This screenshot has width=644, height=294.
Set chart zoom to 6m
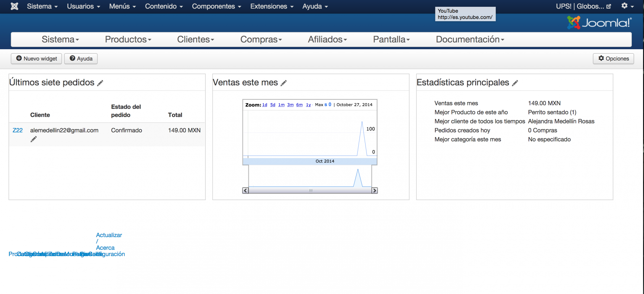click(x=299, y=105)
